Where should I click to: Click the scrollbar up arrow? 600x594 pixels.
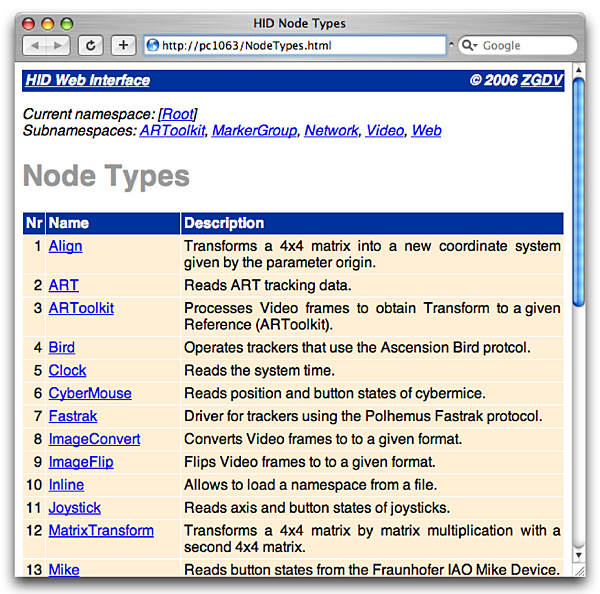578,70
